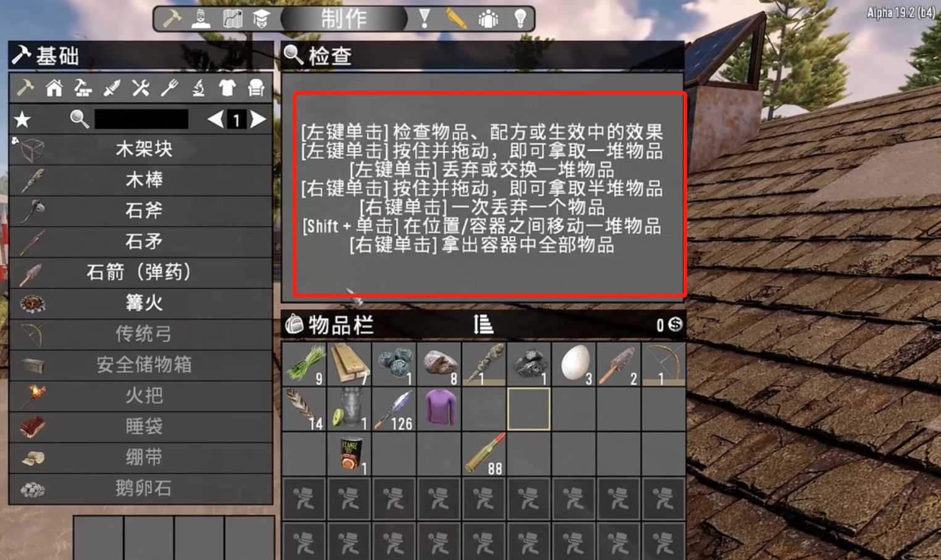Image resolution: width=941 pixels, height=560 pixels.
Task: Click the recipe search text field
Action: click(141, 119)
